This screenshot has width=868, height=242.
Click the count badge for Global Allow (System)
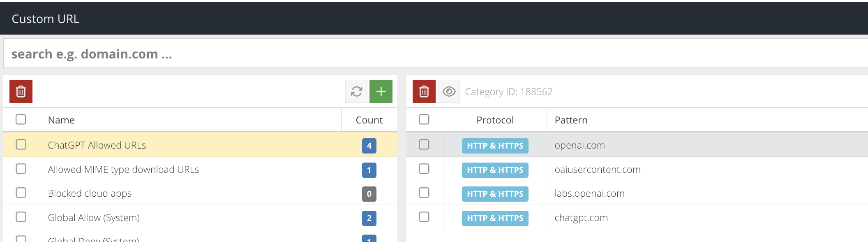pos(369,218)
